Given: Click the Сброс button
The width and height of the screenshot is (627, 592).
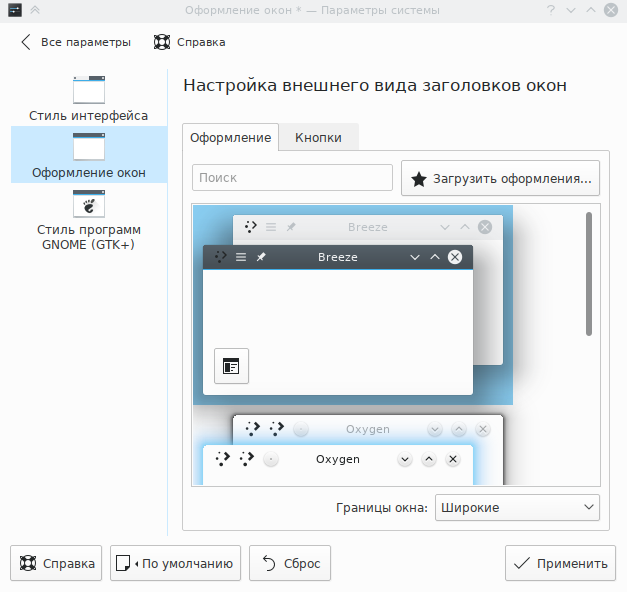Looking at the screenshot, I should tap(289, 563).
